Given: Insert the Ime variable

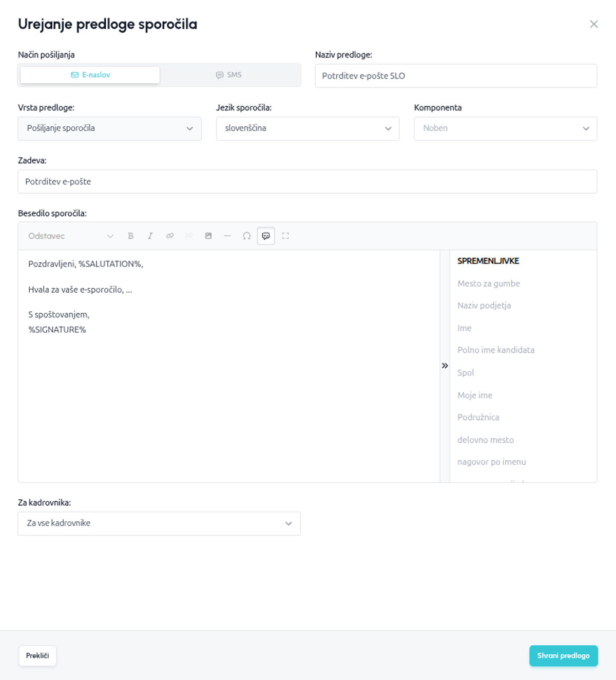Looking at the screenshot, I should pyautogui.click(x=465, y=328).
